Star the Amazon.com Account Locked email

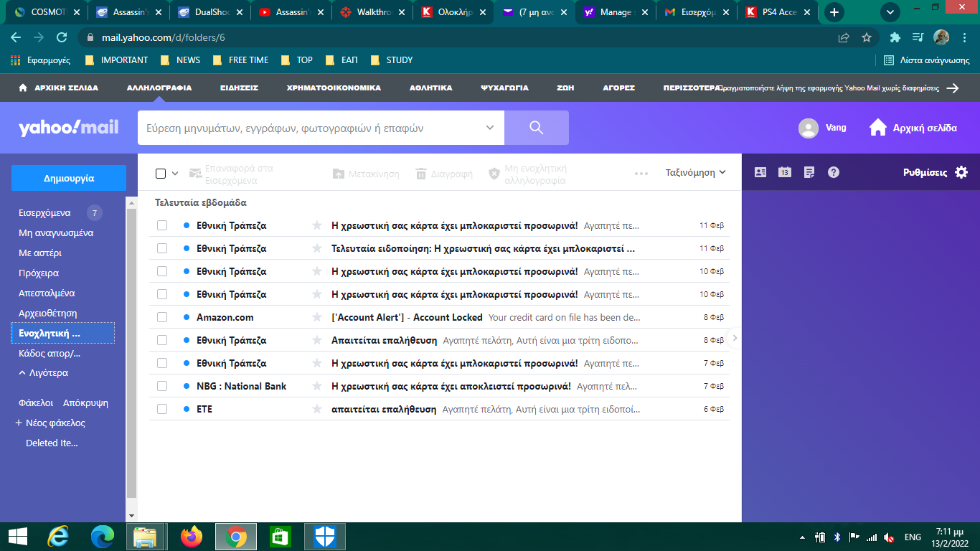[317, 317]
